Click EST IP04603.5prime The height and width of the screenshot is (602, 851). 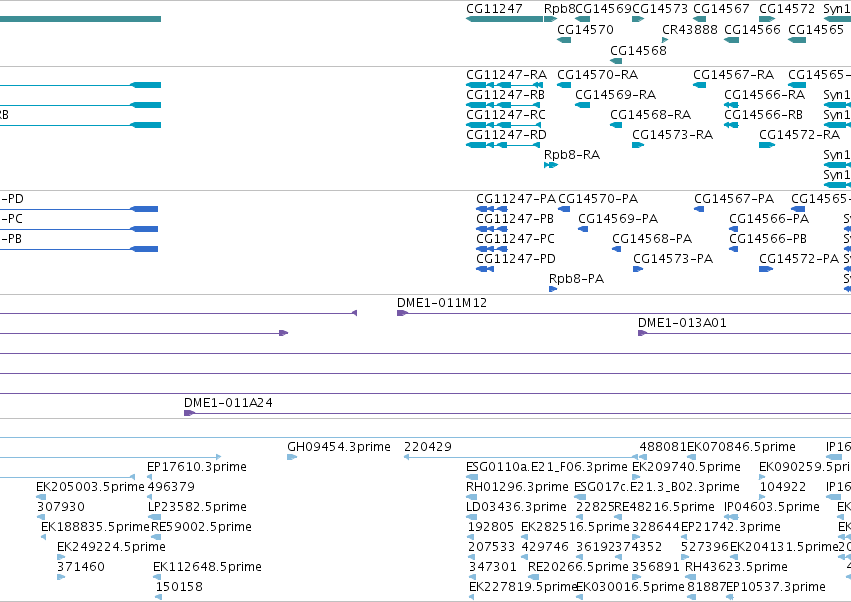point(772,507)
